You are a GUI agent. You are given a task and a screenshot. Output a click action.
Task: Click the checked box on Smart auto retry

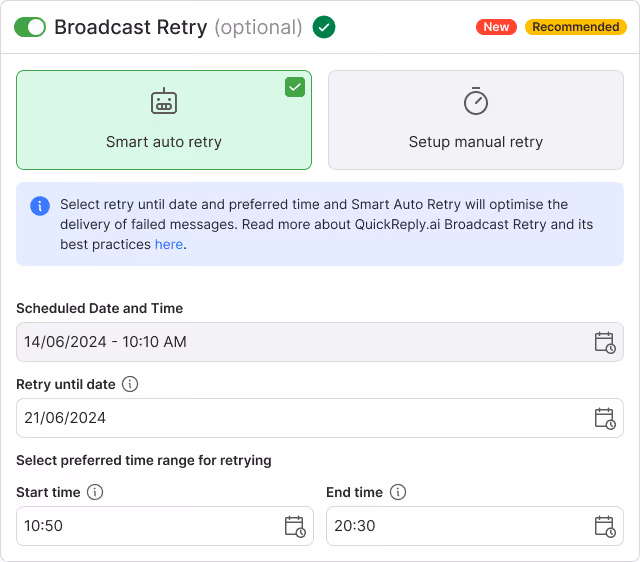coord(295,87)
